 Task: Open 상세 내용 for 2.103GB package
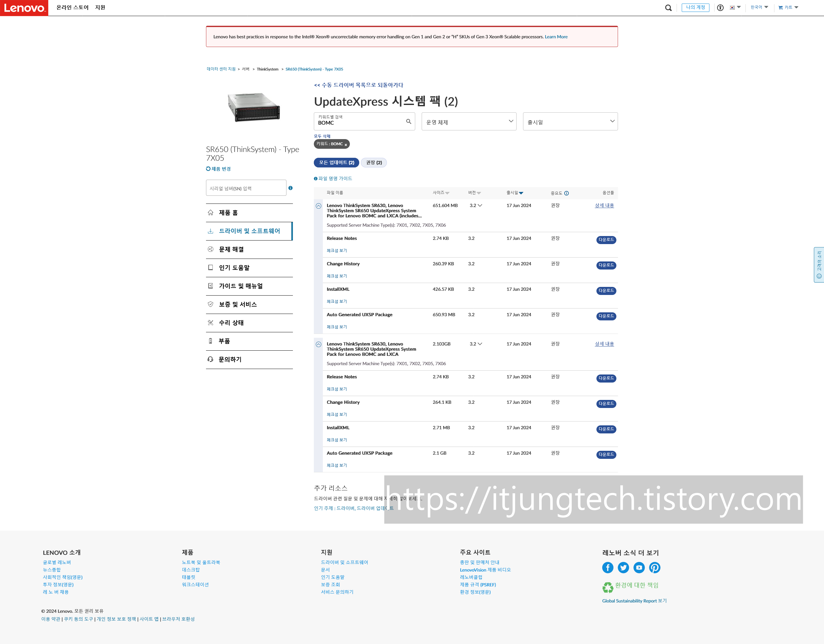[604, 344]
